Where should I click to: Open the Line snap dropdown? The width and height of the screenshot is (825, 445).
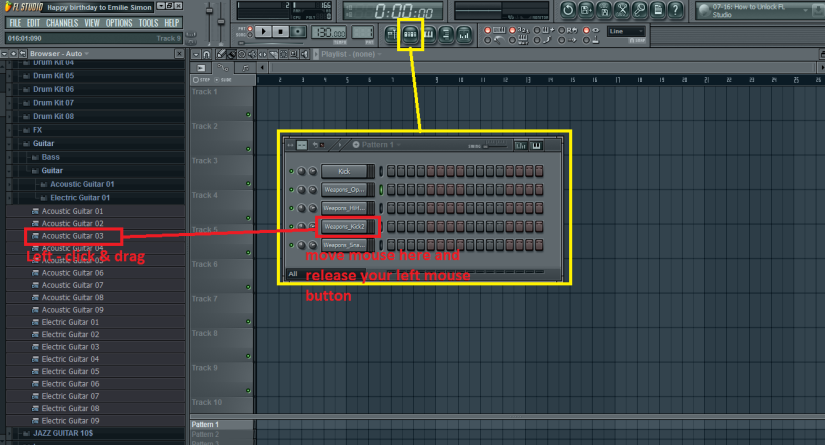coord(626,32)
